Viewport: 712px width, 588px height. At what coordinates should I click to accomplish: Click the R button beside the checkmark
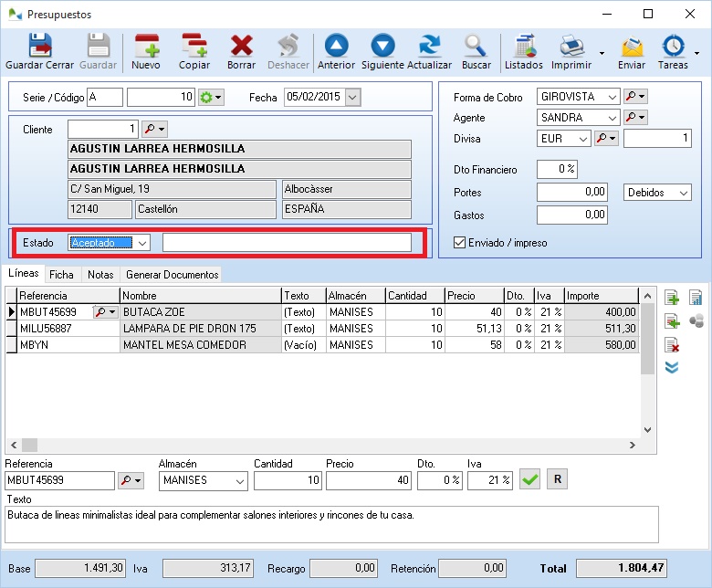pyautogui.click(x=557, y=479)
